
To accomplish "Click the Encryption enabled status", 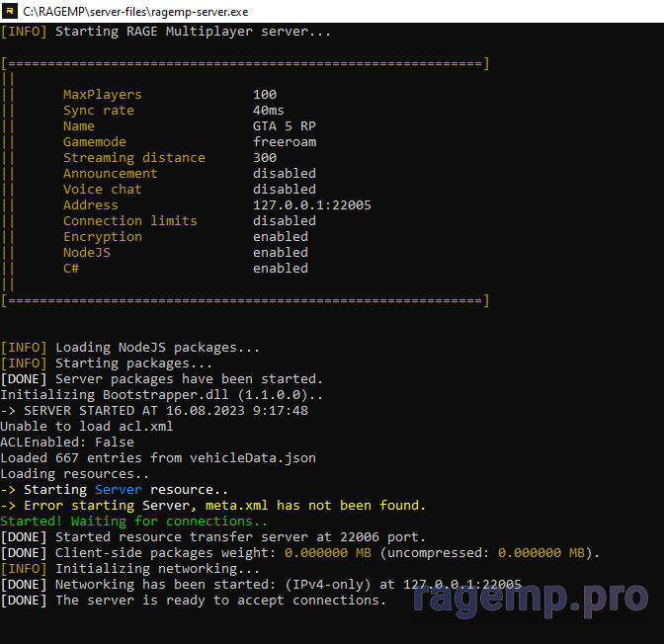I will pos(281,237).
